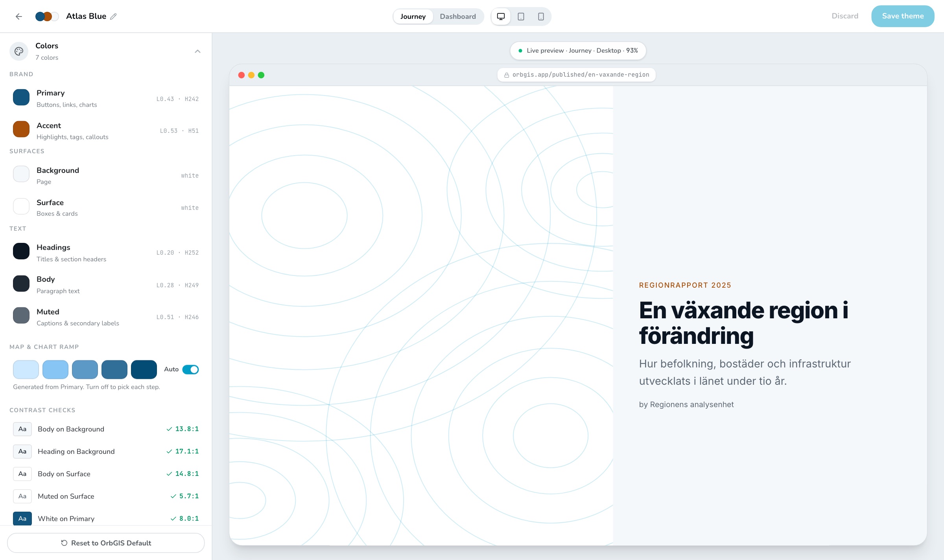
Task: Click the Colors palette icon
Action: (x=19, y=51)
